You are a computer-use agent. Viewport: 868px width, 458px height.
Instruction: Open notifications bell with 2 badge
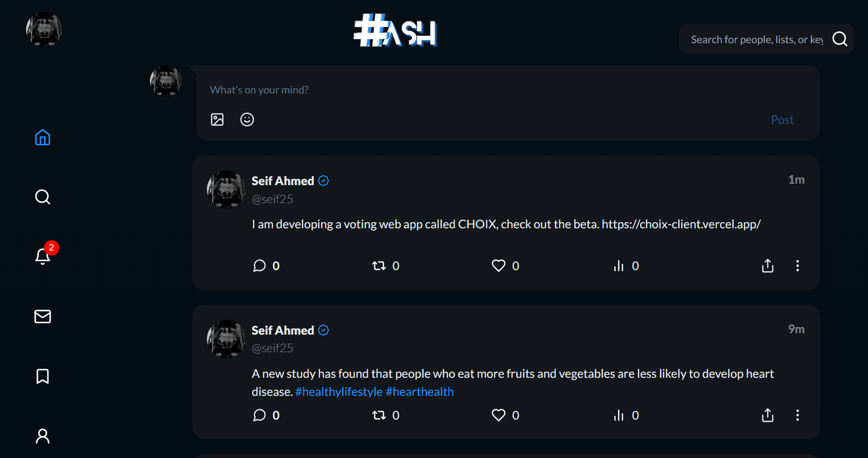43,256
